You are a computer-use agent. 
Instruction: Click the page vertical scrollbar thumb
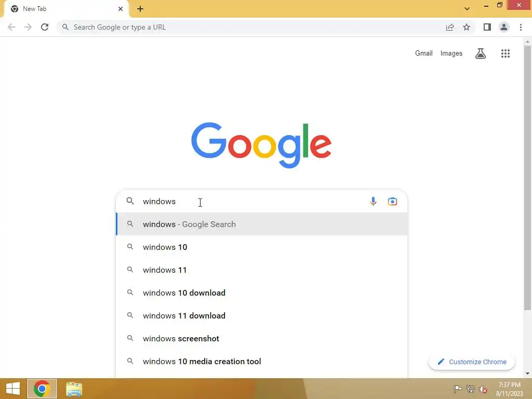pos(527,178)
